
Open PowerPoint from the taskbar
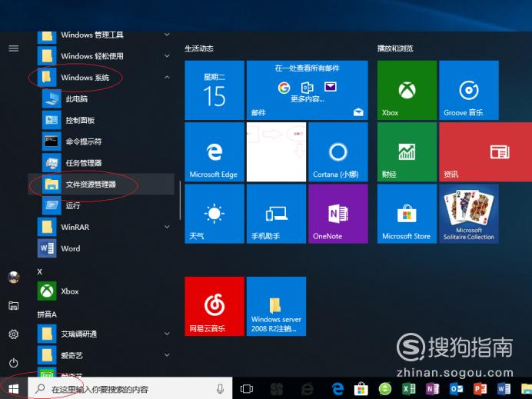480,389
